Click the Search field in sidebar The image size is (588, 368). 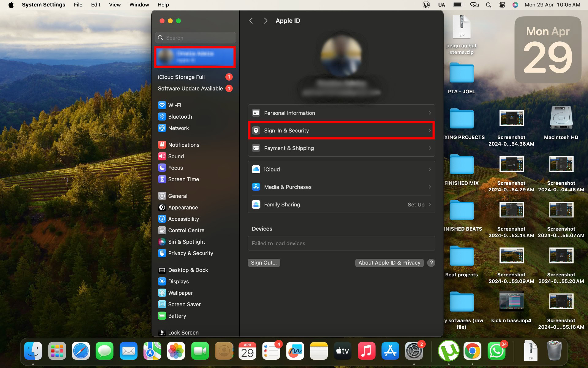(195, 38)
